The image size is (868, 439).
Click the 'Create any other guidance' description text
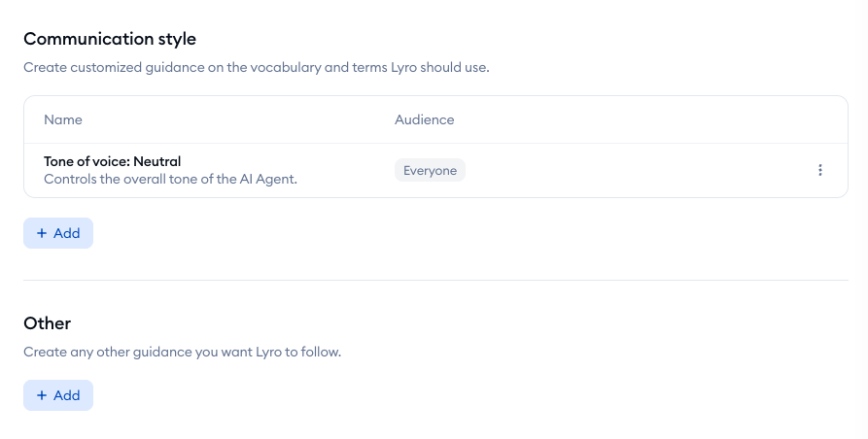pyautogui.click(x=182, y=353)
